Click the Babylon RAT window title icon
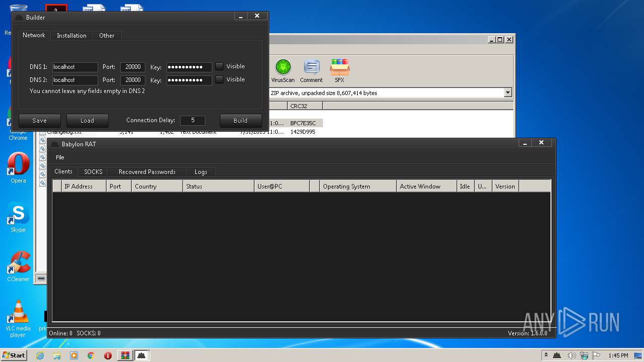Viewport: 644px width, 362px height. pyautogui.click(x=55, y=144)
